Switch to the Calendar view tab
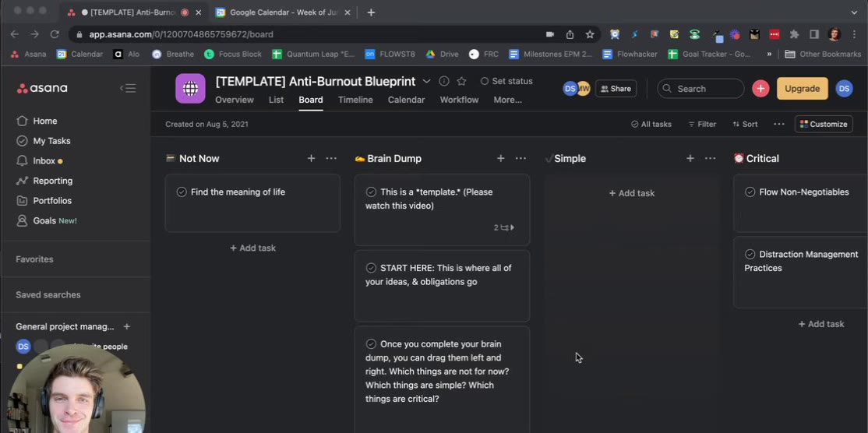The height and width of the screenshot is (433, 868). [x=406, y=100]
